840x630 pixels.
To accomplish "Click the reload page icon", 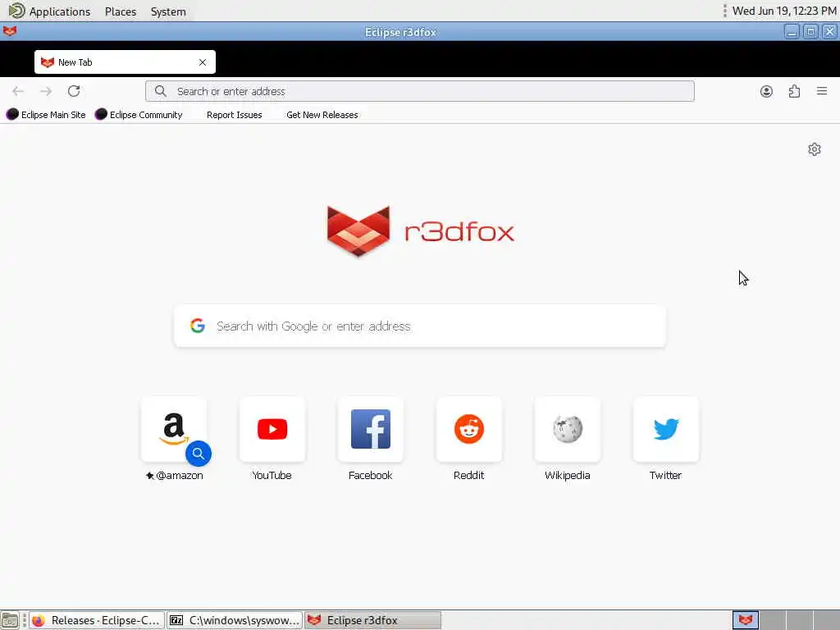I will 74,91.
